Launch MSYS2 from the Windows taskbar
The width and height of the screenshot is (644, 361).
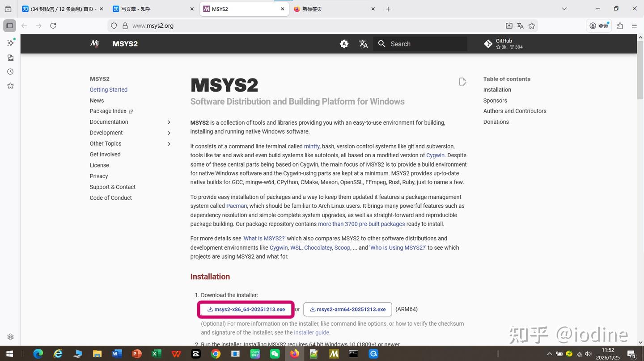click(333, 353)
